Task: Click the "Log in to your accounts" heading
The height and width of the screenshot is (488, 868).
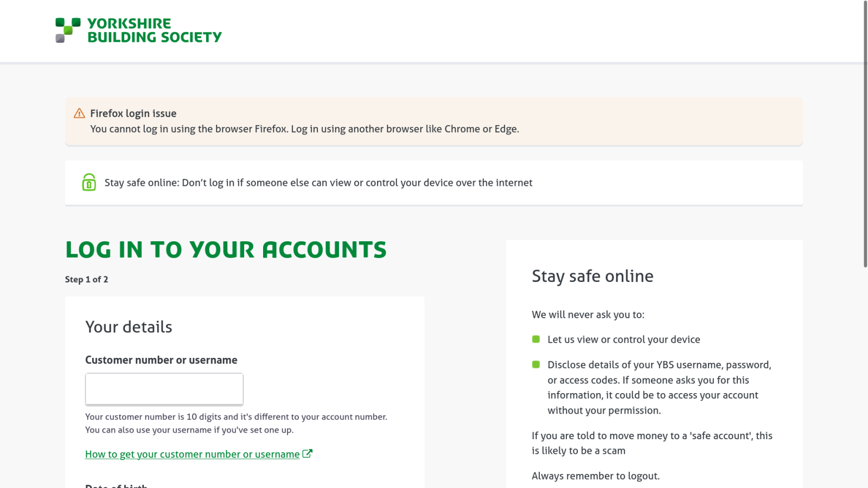Action: click(226, 250)
